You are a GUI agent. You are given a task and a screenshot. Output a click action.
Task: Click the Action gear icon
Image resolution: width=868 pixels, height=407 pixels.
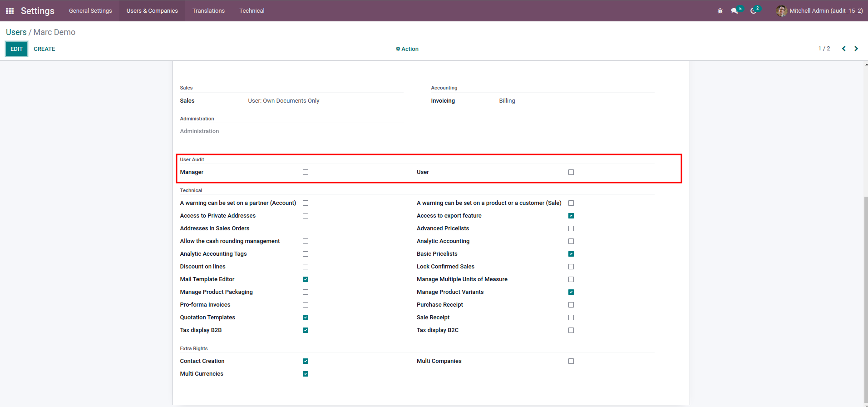pos(398,49)
